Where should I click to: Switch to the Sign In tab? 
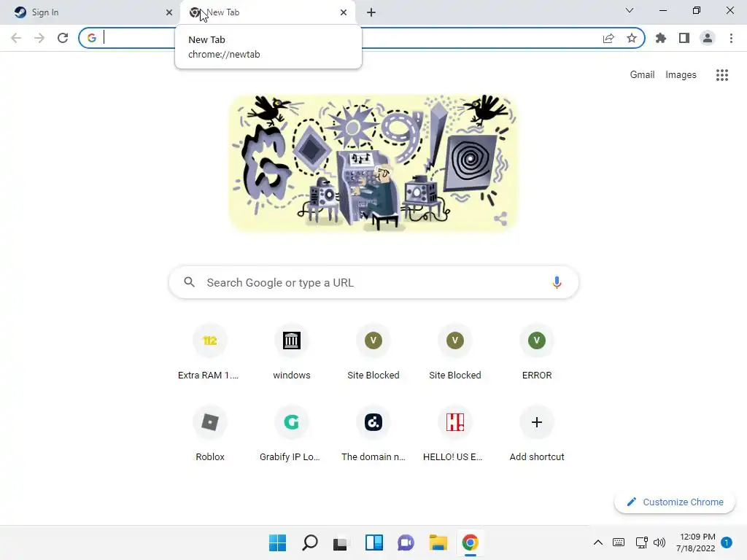click(x=90, y=12)
